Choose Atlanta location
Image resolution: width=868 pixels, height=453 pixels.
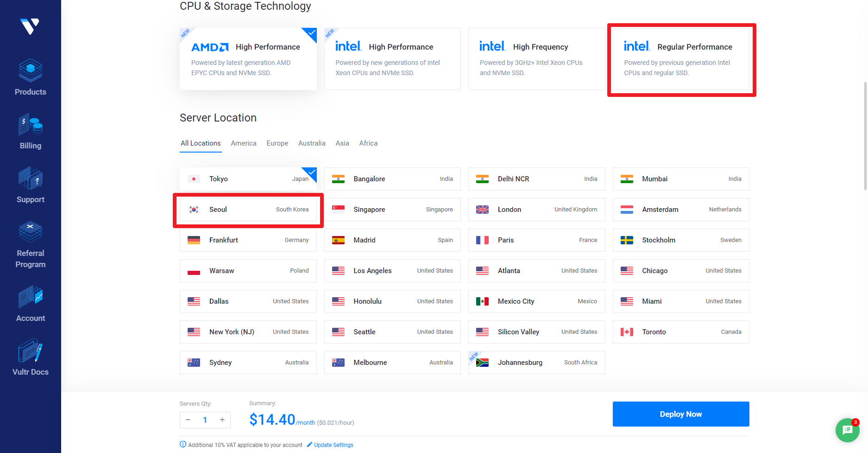pyautogui.click(x=536, y=271)
